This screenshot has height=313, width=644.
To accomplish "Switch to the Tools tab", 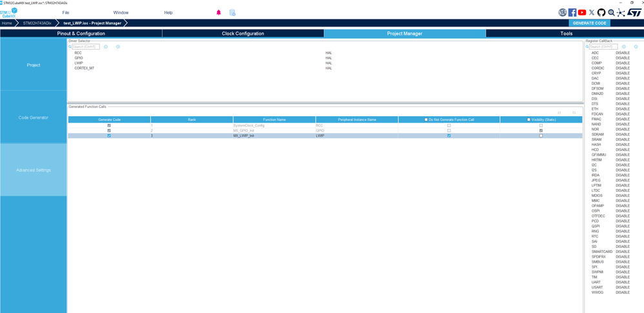I will point(567,34).
